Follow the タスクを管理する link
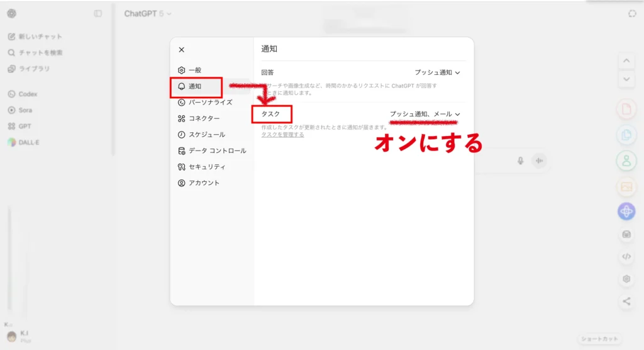The width and height of the screenshot is (644, 350). (282, 135)
